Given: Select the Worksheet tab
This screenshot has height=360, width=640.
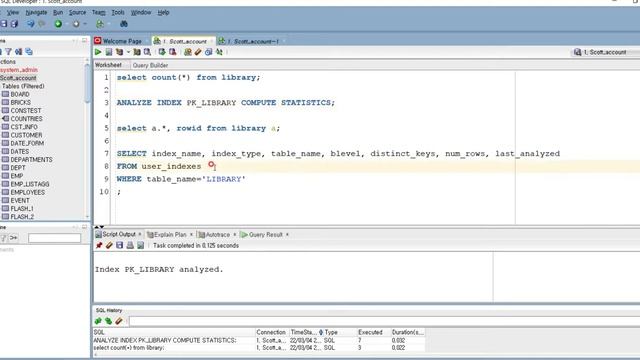Looking at the screenshot, I should (108, 65).
